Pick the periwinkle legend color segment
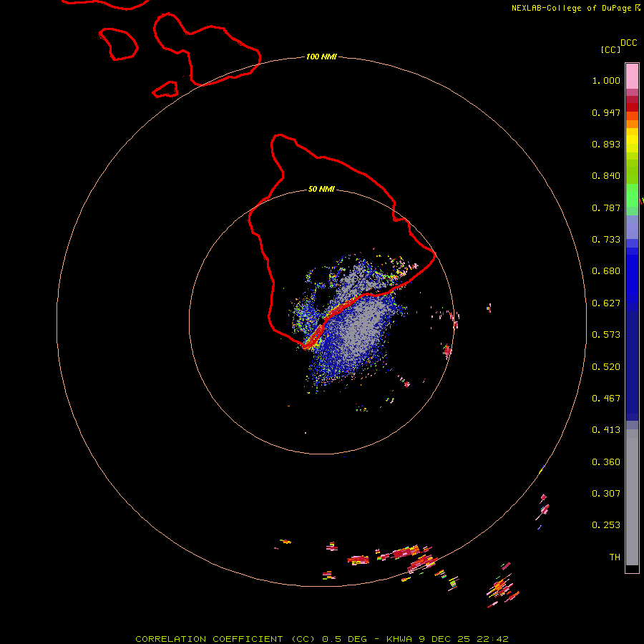644x644 pixels. coord(632,227)
